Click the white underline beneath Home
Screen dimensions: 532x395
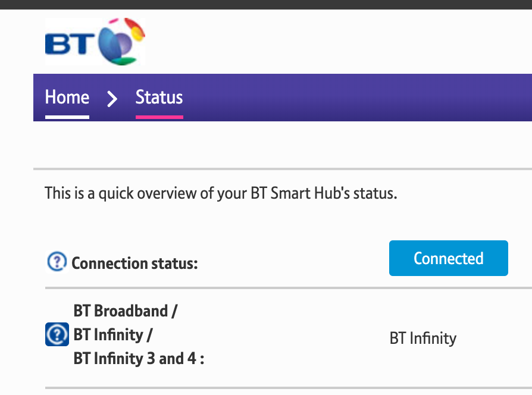[67, 117]
